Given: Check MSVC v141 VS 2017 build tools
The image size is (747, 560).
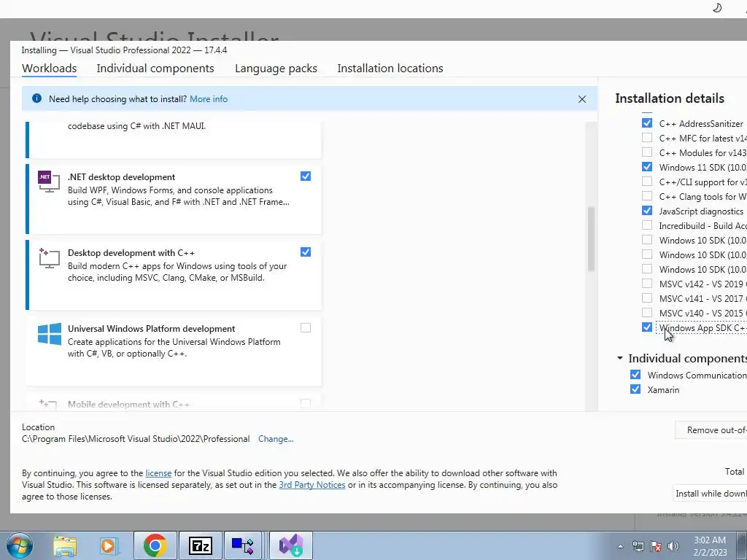Looking at the screenshot, I should pos(647,298).
